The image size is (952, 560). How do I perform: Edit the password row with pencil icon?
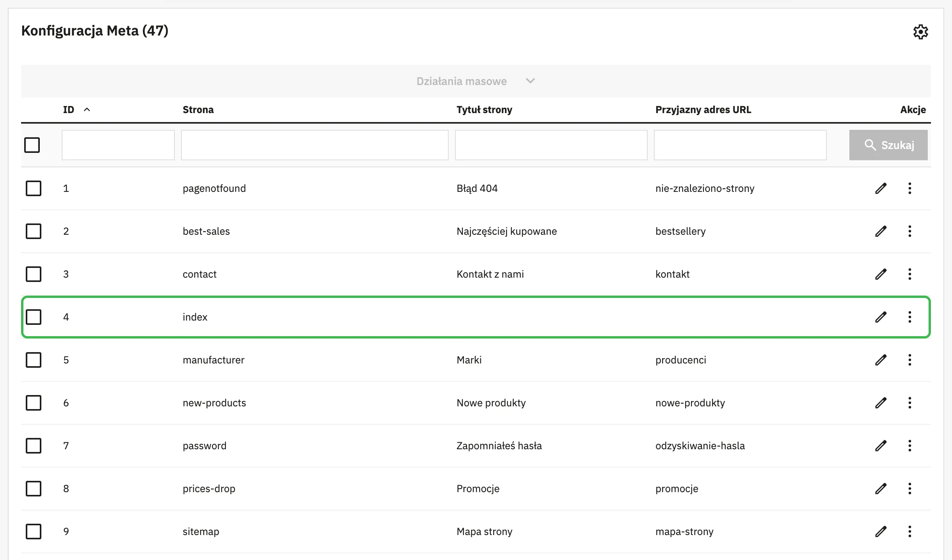point(881,446)
